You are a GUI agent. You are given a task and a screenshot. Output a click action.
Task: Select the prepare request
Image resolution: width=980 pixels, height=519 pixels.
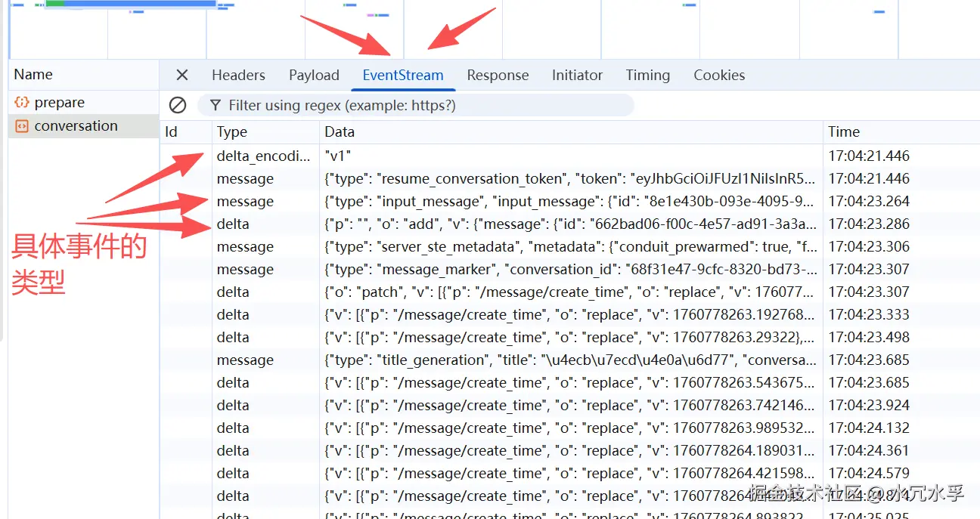point(83,102)
